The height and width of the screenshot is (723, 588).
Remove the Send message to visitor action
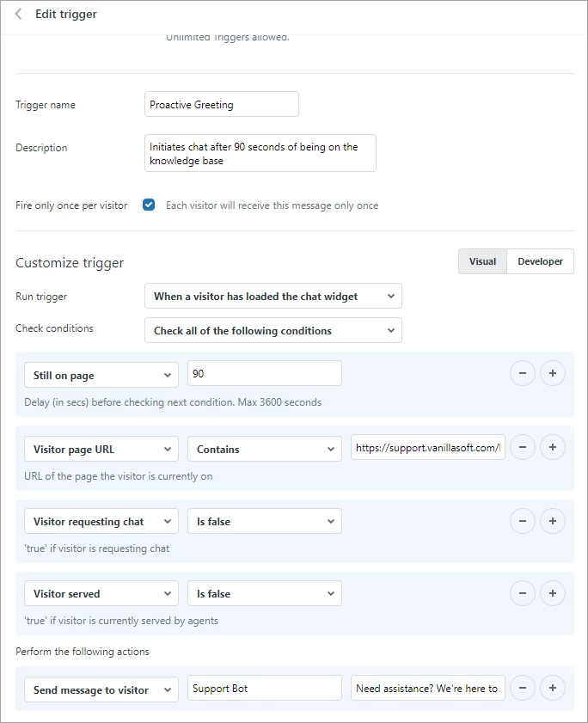523,688
